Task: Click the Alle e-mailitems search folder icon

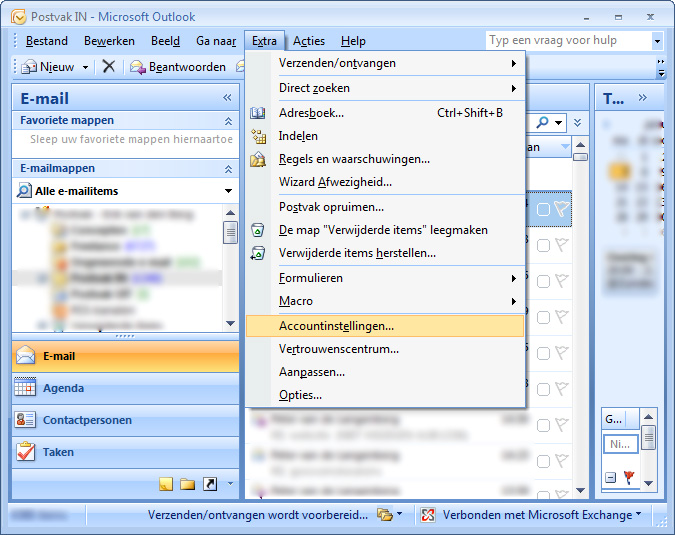Action: tap(24, 191)
